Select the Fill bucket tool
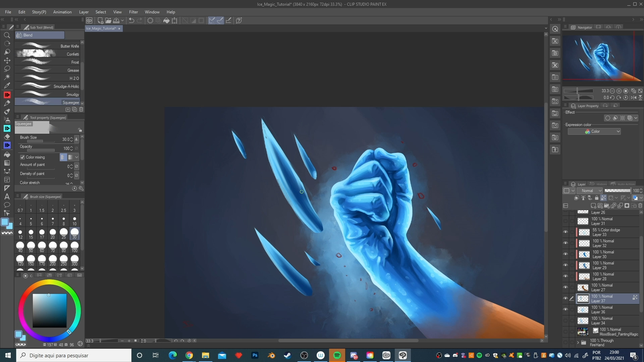Viewport: 644px width, 362px height. pos(7,155)
